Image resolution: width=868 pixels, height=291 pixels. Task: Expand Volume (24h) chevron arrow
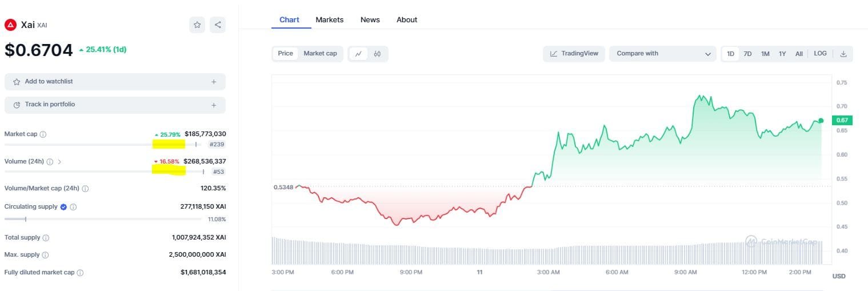tap(59, 162)
